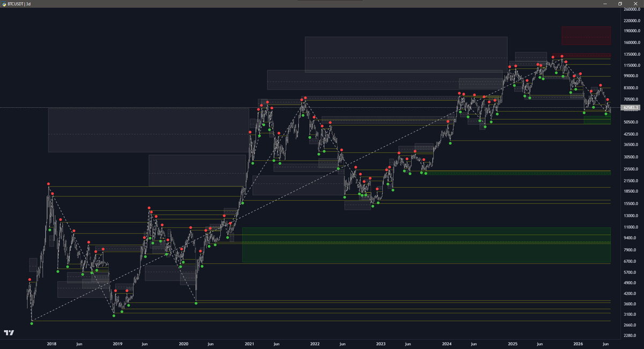The image size is (644, 349).
Task: Click the 2021 label on time axis
Action: 249,344
